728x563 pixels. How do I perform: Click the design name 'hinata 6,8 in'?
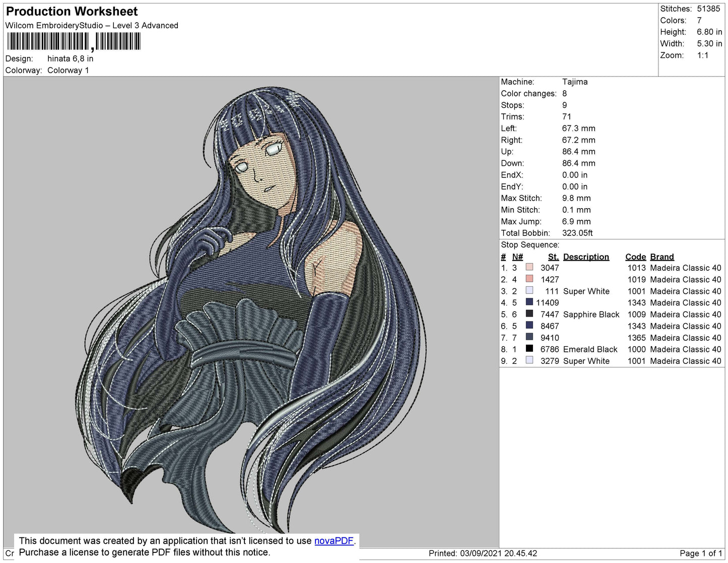[70, 58]
